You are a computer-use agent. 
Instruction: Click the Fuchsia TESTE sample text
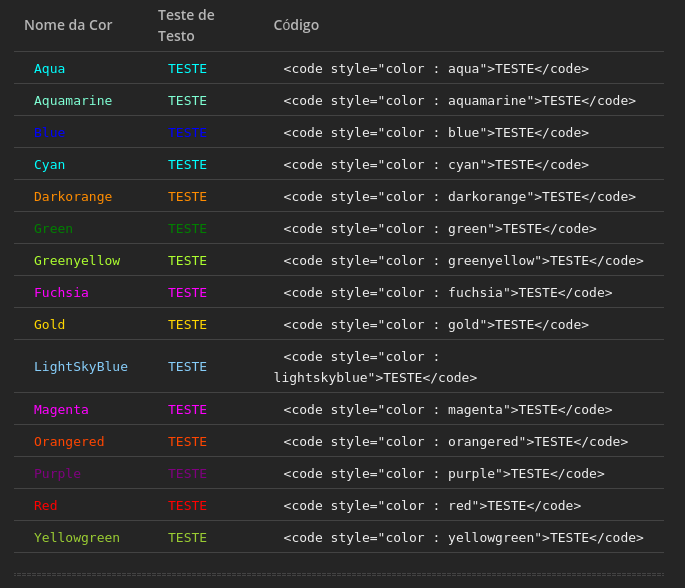(187, 293)
